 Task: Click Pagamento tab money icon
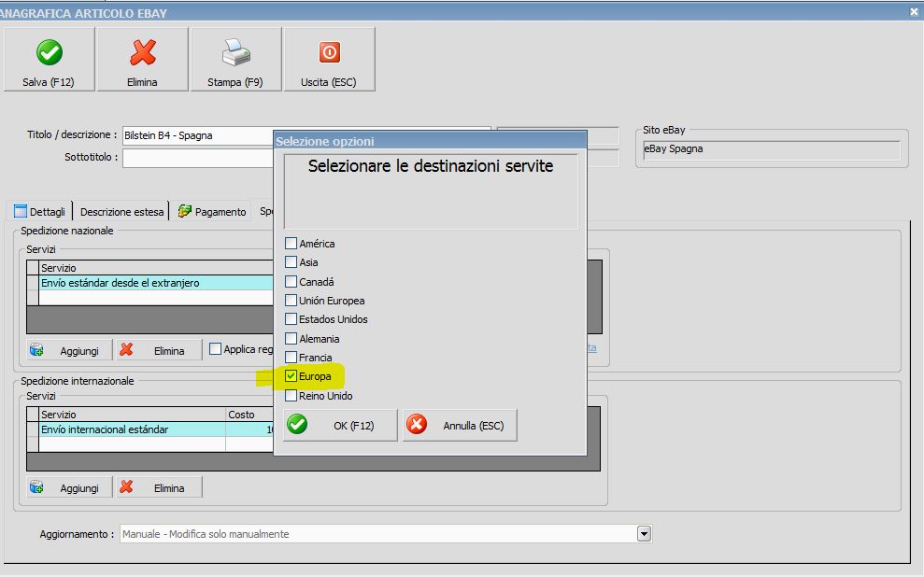184,211
